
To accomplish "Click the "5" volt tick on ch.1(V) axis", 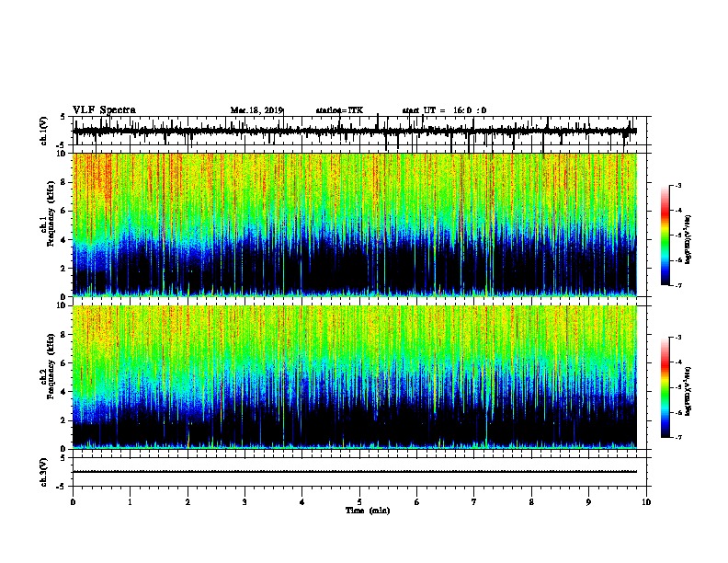I will pyautogui.click(x=63, y=117).
